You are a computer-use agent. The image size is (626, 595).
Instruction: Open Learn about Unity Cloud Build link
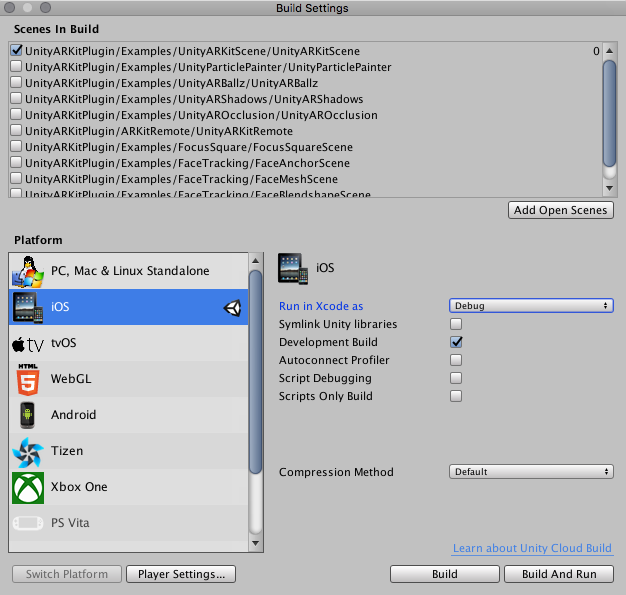pyautogui.click(x=532, y=548)
